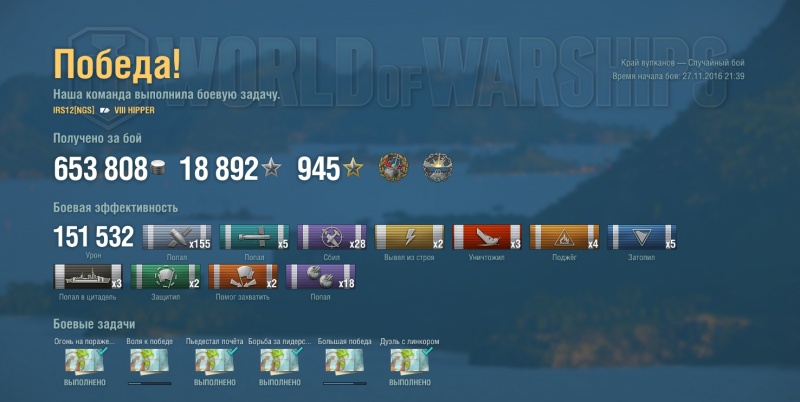
Task: Click the green Защитил defended ribbon
Action: 165,277
